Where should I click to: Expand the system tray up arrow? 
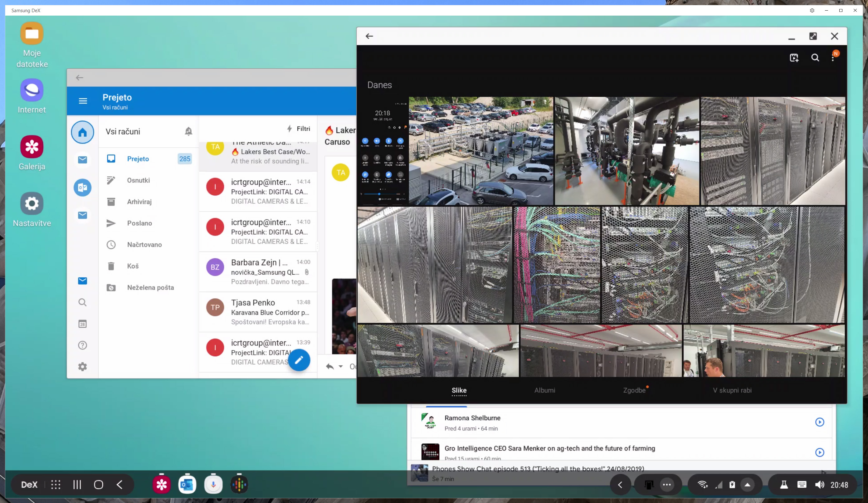(748, 485)
